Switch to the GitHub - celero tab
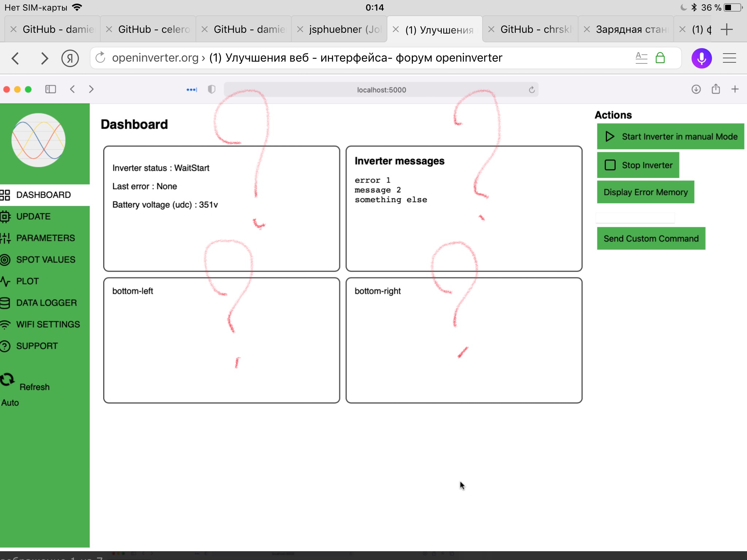Image resolution: width=747 pixels, height=560 pixels. [x=153, y=30]
